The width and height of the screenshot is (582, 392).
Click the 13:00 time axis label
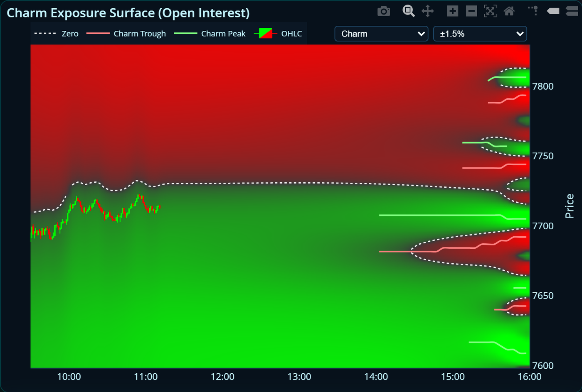click(x=299, y=377)
